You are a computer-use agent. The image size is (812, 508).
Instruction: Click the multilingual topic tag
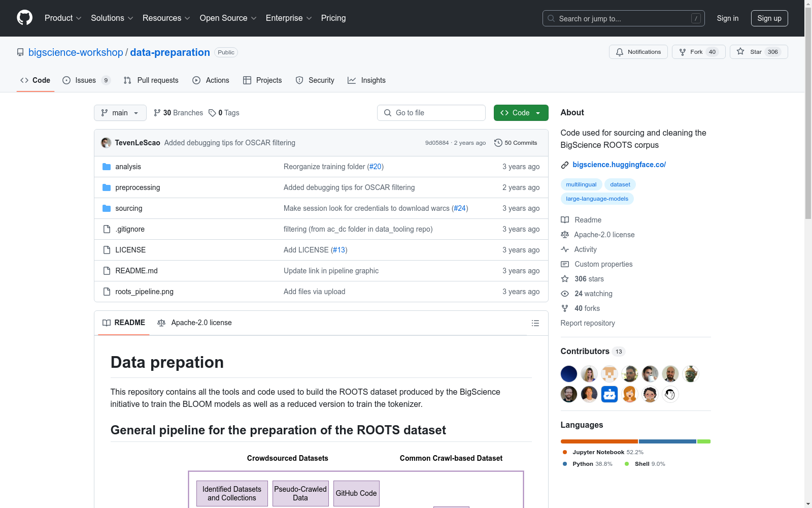pos(581,184)
